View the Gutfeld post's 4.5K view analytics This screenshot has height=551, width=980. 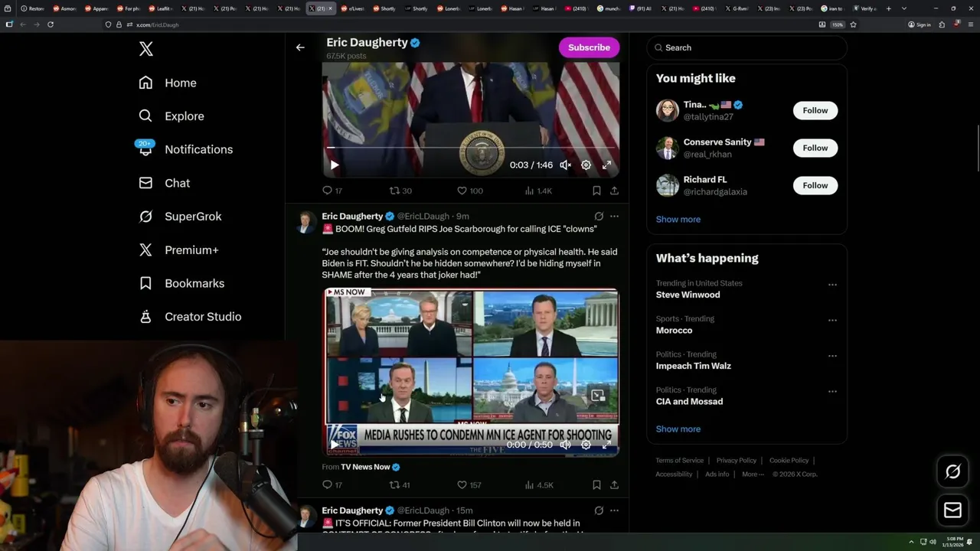539,485
